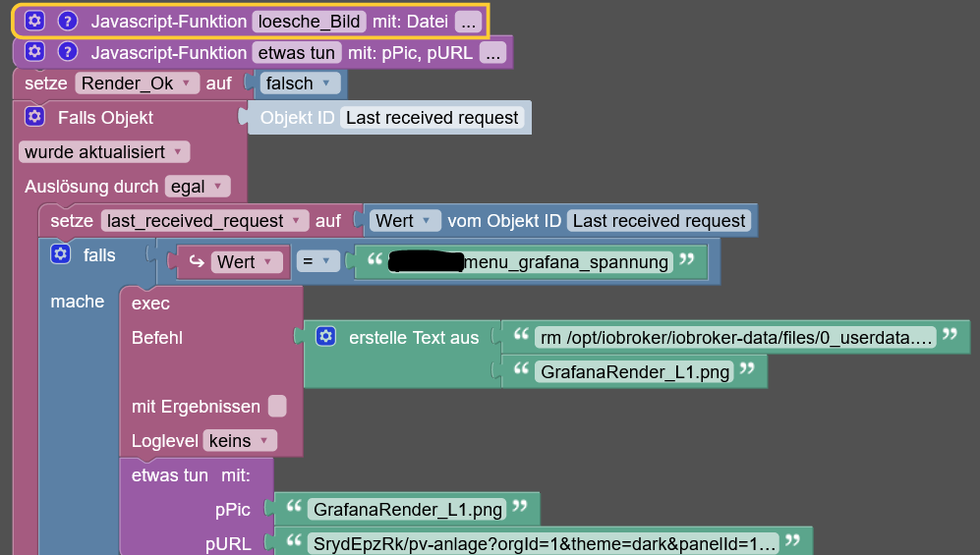The height and width of the screenshot is (555, 980).
Task: Click the mit: Datei parameter text
Action: [x=410, y=22]
